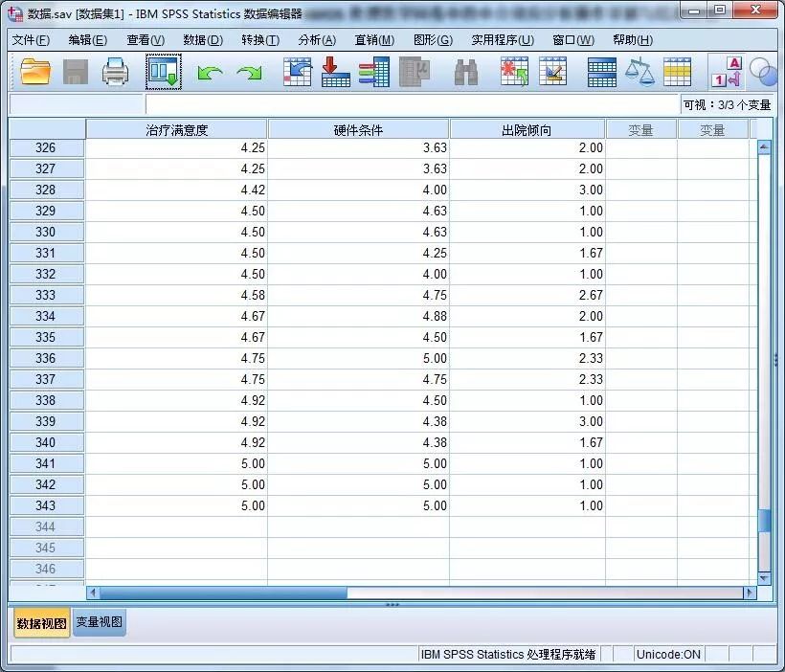Click the Redo green arrow icon

pos(249,74)
